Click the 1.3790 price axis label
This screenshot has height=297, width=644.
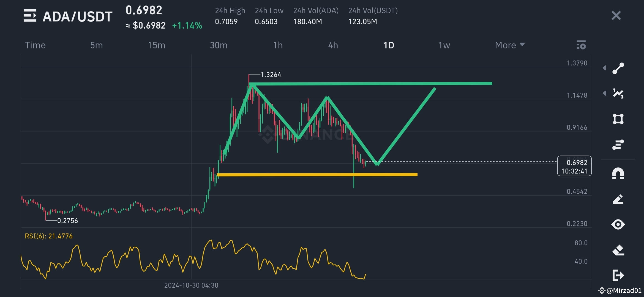click(577, 63)
